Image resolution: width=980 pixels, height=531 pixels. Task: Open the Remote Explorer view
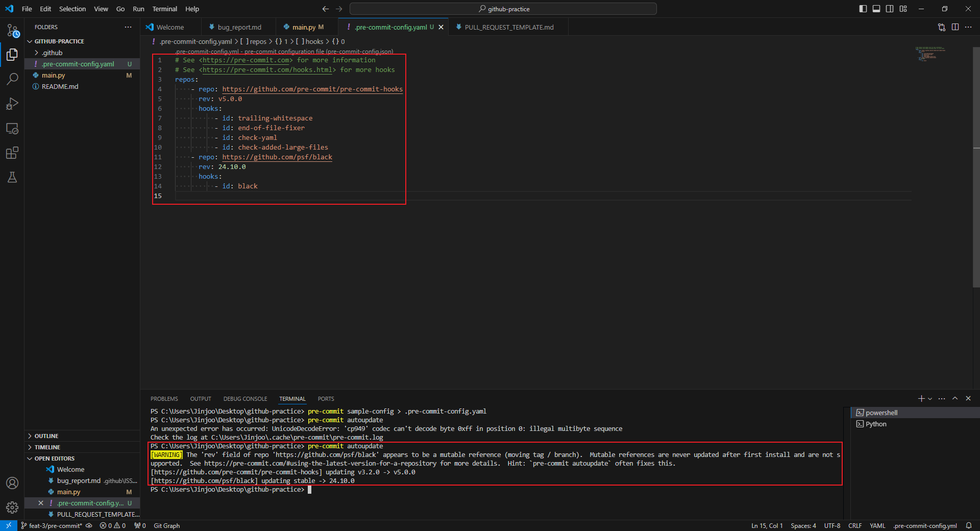coord(12,128)
